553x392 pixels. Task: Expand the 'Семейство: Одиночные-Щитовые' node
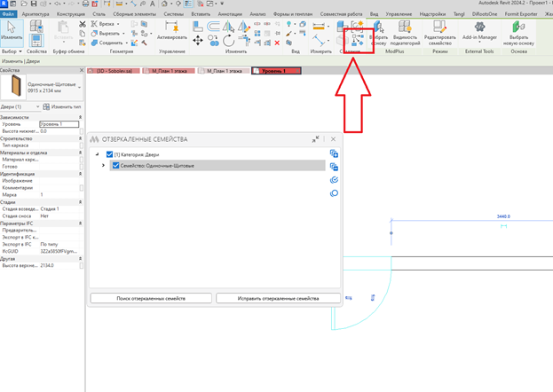click(x=103, y=165)
